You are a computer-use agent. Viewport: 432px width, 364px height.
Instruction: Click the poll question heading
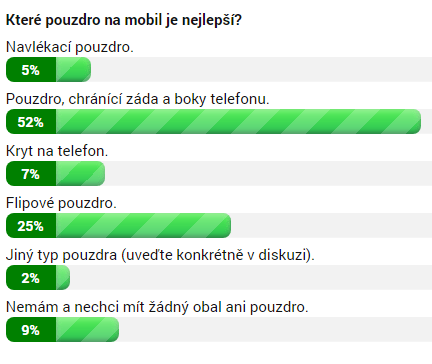124,21
